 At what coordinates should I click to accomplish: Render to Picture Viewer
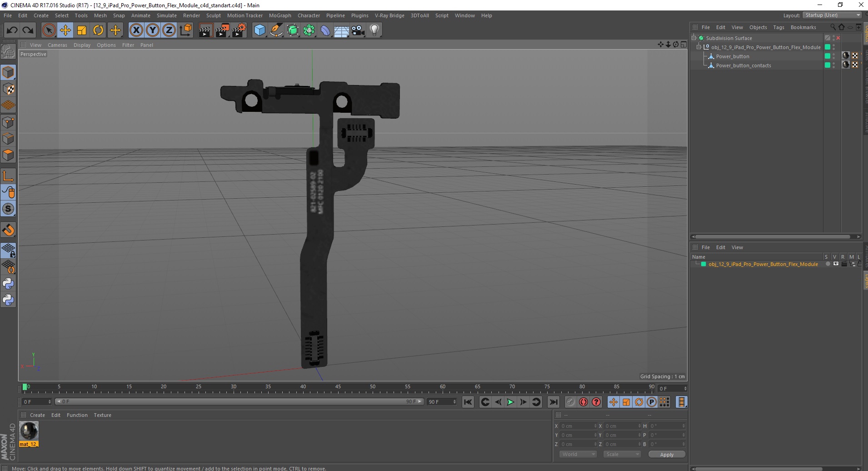coord(222,30)
